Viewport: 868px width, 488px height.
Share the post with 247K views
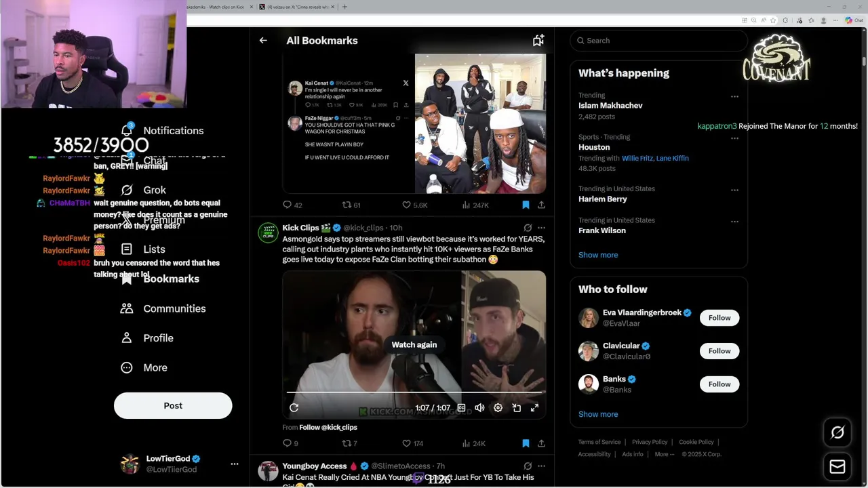[541, 205]
